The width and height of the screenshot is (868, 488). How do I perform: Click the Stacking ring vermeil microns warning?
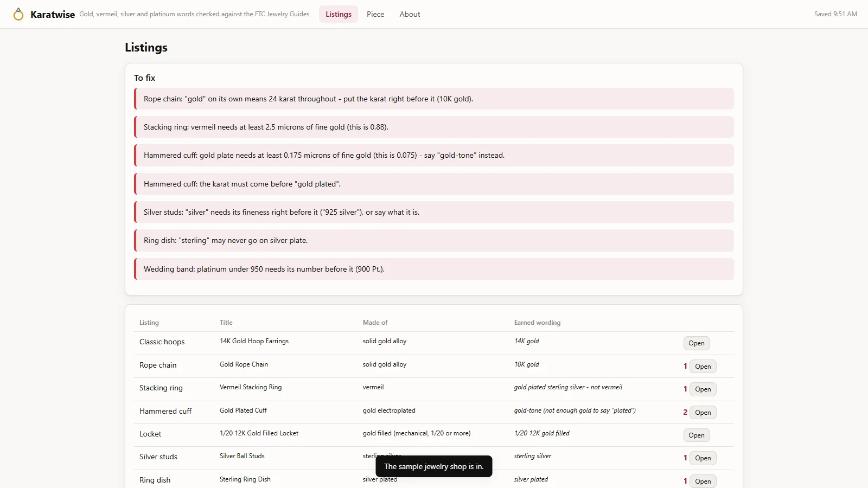(434, 127)
